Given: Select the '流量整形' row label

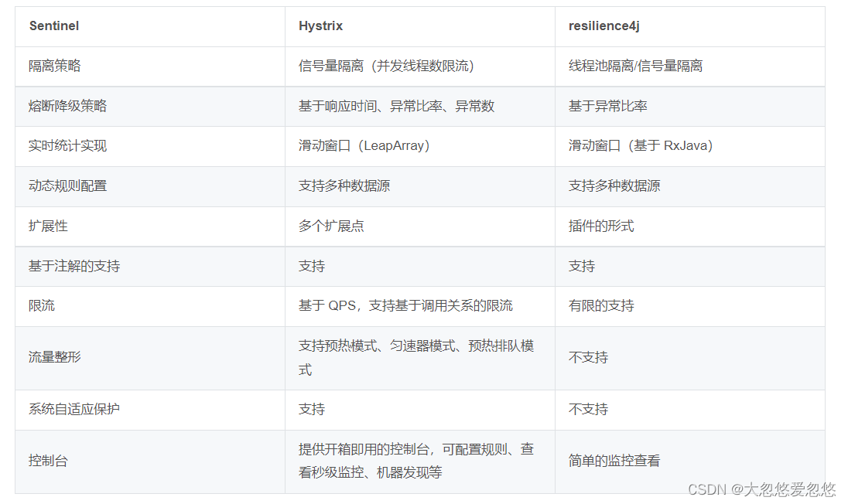Looking at the screenshot, I should [55, 357].
